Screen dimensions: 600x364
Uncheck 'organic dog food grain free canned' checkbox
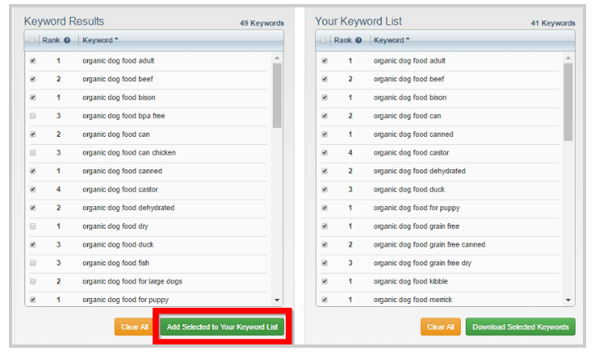325,244
